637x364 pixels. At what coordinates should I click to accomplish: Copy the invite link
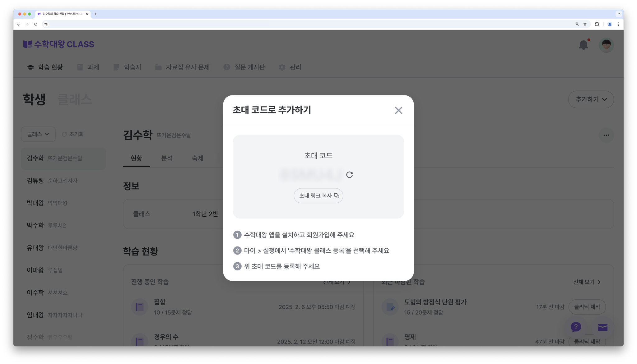coord(318,196)
